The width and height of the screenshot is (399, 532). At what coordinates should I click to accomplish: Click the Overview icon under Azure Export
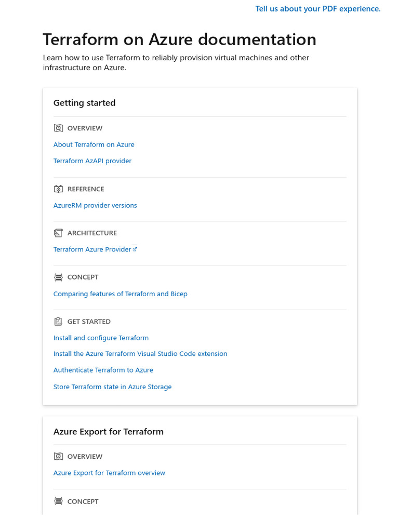(58, 456)
